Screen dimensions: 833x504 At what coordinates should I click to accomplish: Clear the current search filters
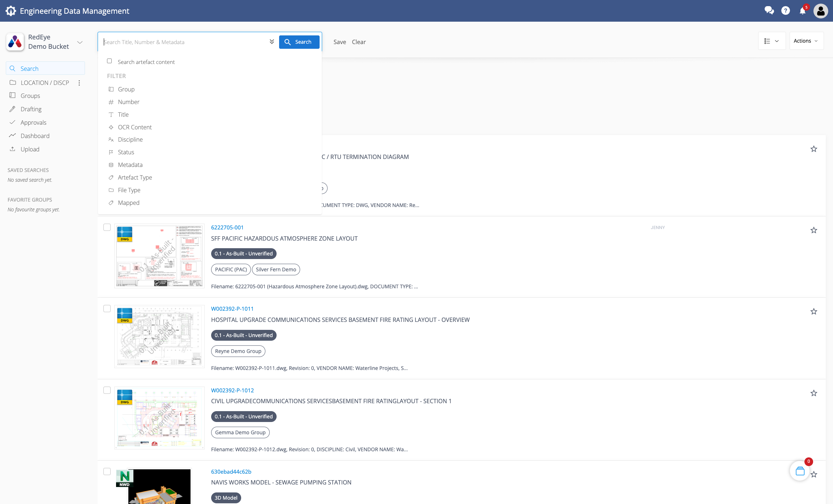(359, 42)
